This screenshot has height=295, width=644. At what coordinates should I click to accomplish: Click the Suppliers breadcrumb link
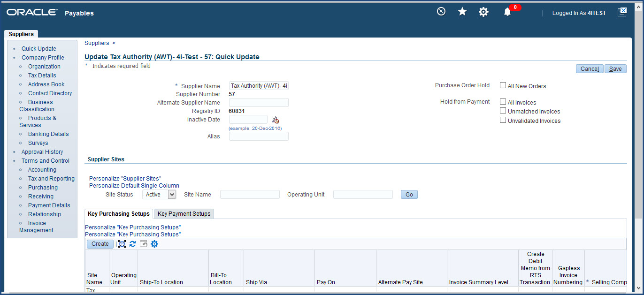point(96,43)
